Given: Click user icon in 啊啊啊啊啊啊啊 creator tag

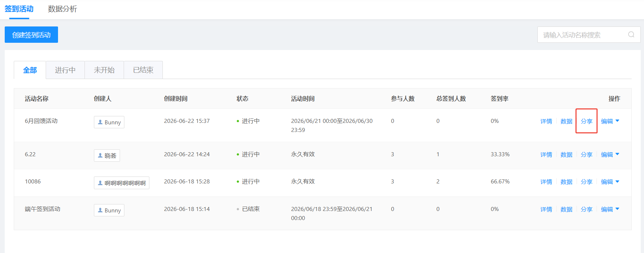Looking at the screenshot, I should point(100,183).
